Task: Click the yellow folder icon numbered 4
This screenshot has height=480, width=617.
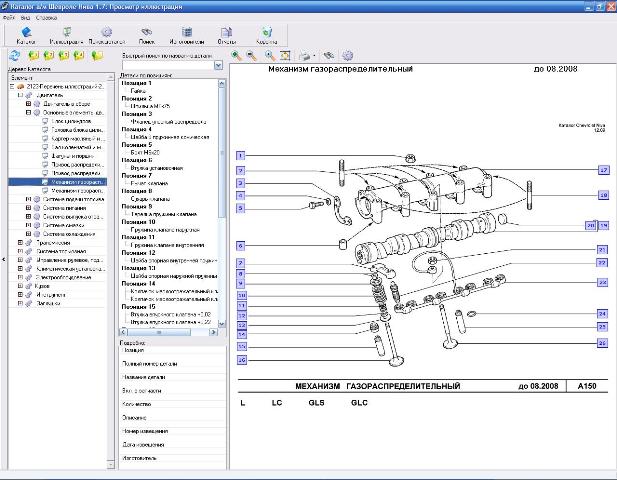Action: [x=79, y=55]
